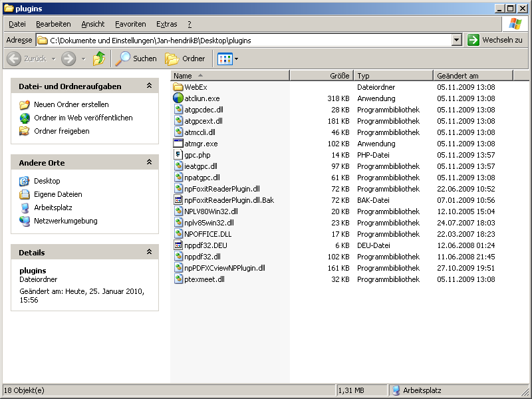This screenshot has width=532, height=399.
Task: Collapse the Andere Orte panel
Action: click(x=150, y=163)
